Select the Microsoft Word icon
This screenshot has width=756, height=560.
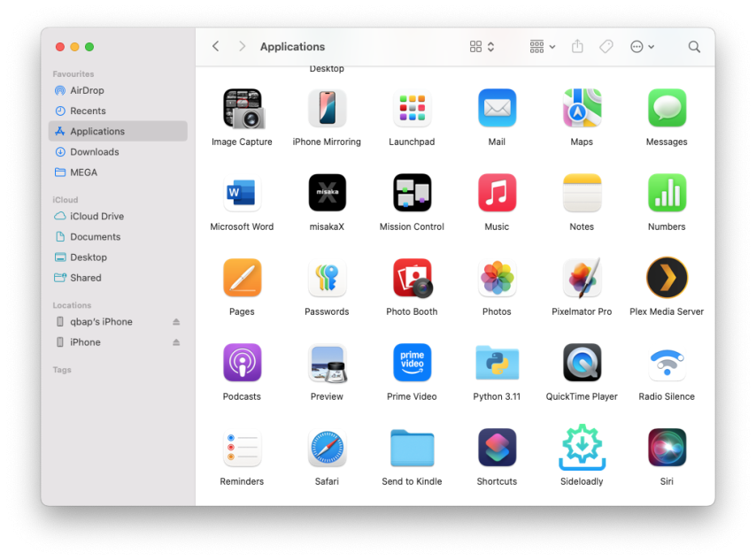[243, 193]
